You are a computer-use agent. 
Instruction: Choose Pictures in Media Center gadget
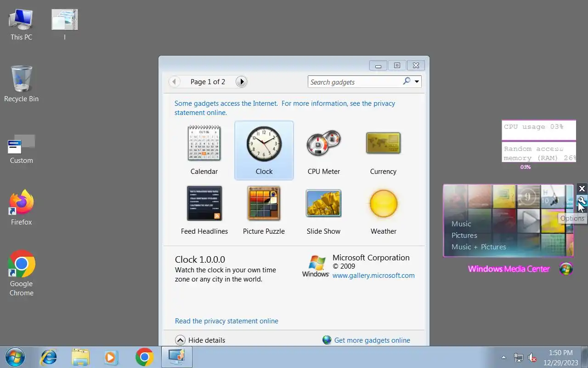[x=464, y=236]
